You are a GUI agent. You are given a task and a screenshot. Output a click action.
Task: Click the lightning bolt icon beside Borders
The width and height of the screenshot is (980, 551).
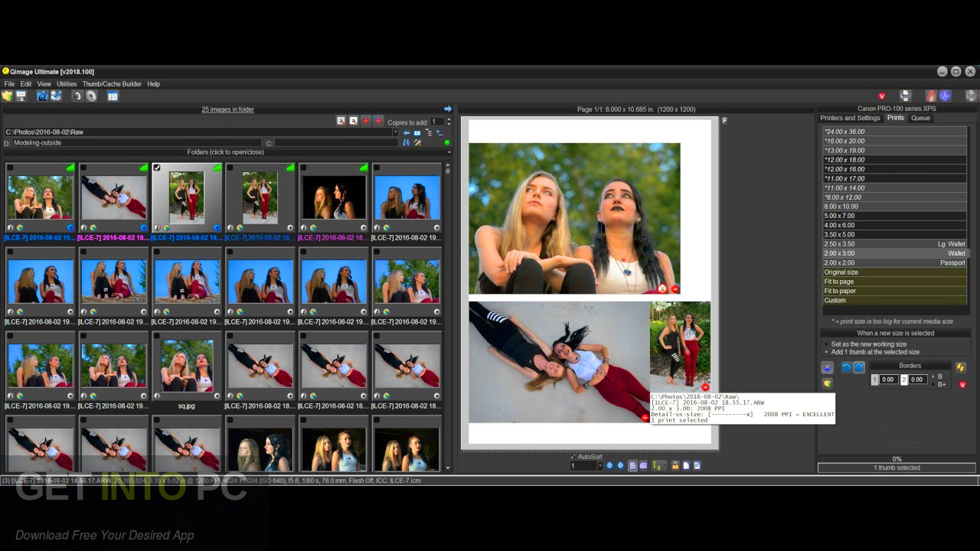coord(961,367)
